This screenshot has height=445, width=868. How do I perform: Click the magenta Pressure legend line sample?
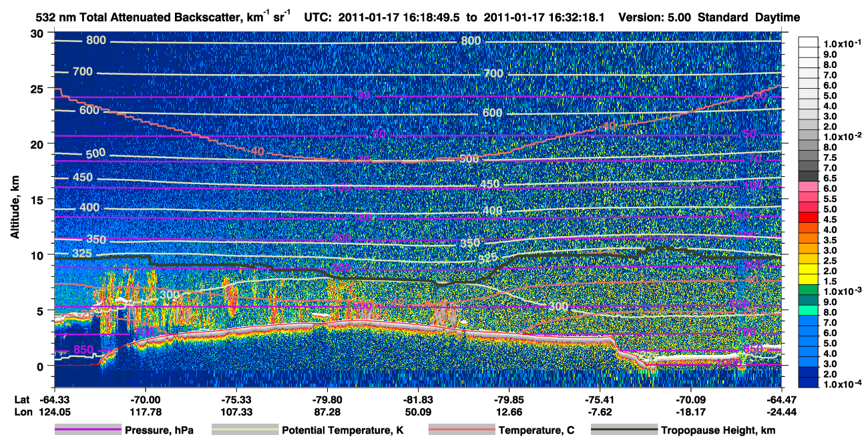click(x=87, y=430)
